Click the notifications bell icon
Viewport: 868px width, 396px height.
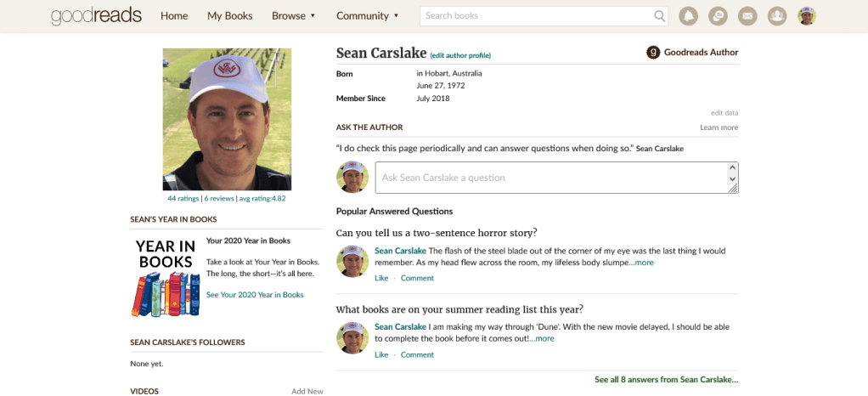coord(688,16)
